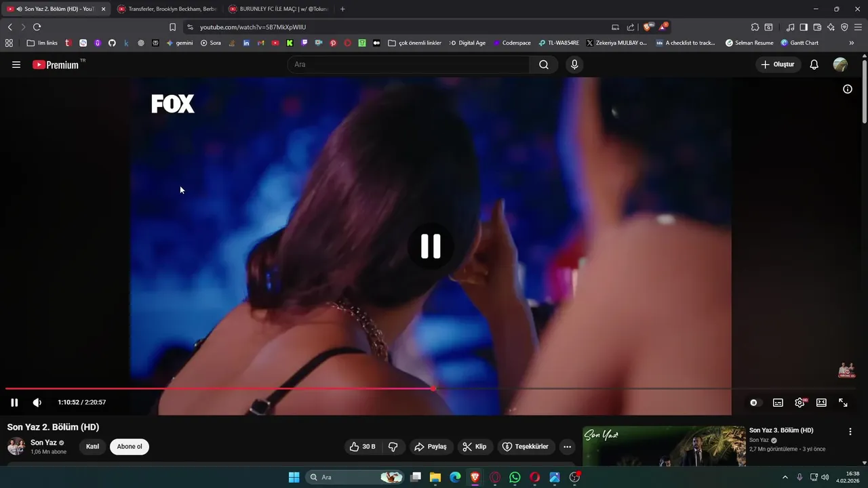The height and width of the screenshot is (488, 868).
Task: Open Brave Shields lion icon
Action: pos(647,27)
